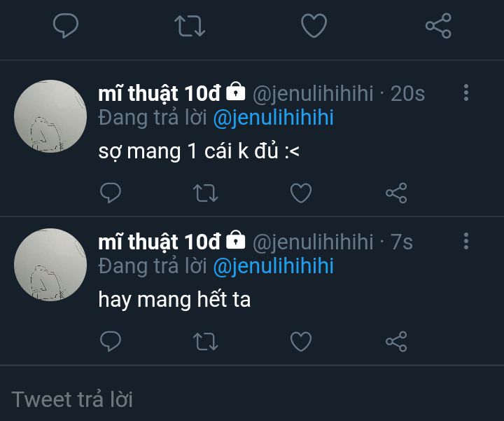This screenshot has width=504, height=421.
Task: Reply to 'sợ mang 1 cái k đủ' tweet
Action: pyautogui.click(x=111, y=193)
